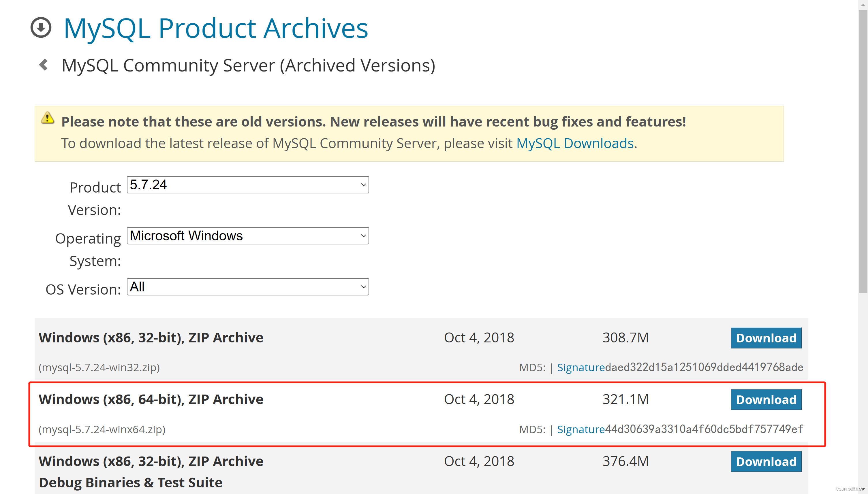Viewport: 868px width, 494px height.
Task: Open the MySQL Downloads link
Action: 575,144
